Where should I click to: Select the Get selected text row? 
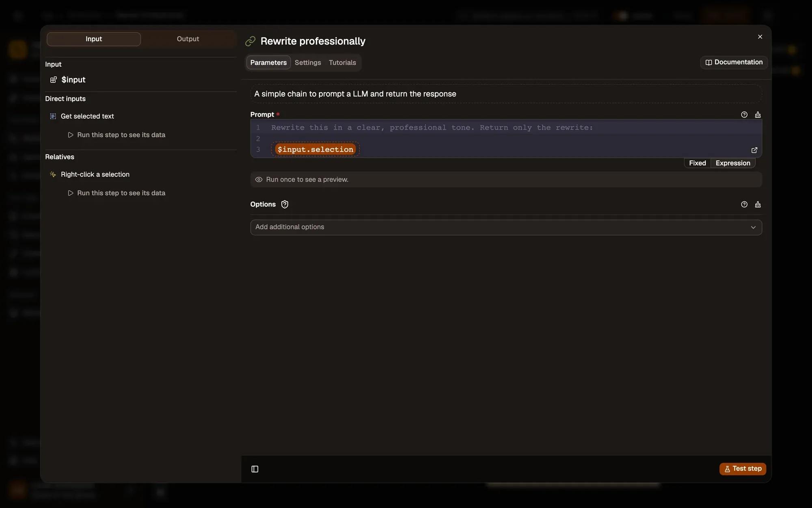tap(87, 116)
